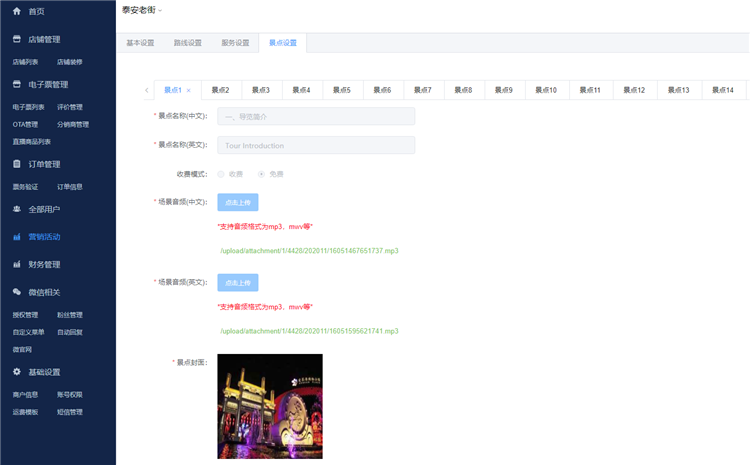Image resolution: width=750 pixels, height=465 pixels.
Task: Click the clipboard icon beside 订单管理
Action: pos(17,164)
